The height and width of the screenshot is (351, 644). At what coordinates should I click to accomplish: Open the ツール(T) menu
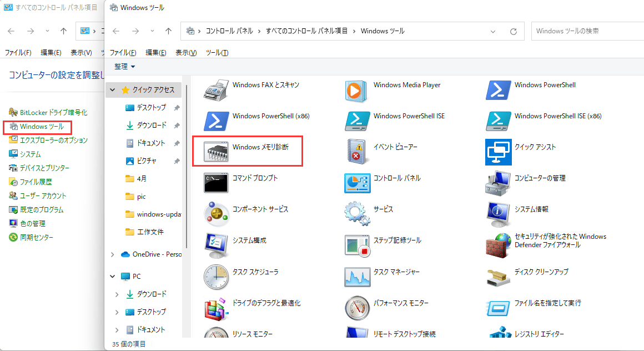(x=217, y=53)
